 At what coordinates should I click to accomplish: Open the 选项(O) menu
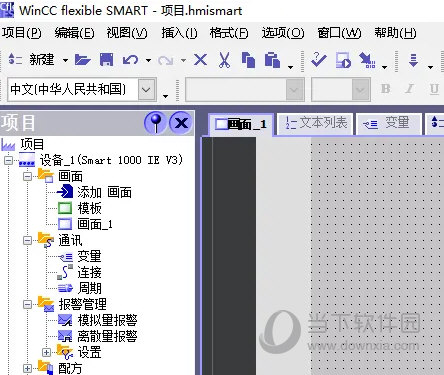(x=283, y=33)
